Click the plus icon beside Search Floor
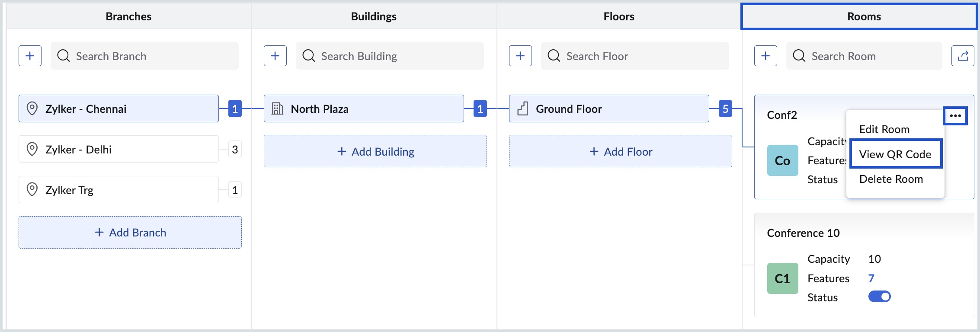The image size is (980, 332). point(520,56)
